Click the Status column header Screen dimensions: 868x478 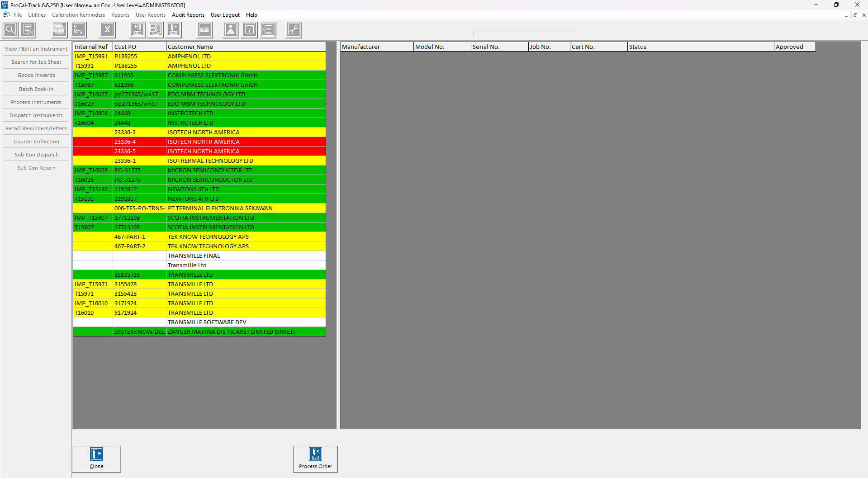701,47
